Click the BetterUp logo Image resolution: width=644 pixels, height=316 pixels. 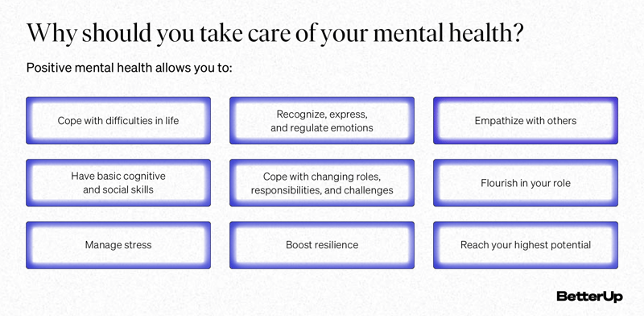click(589, 297)
